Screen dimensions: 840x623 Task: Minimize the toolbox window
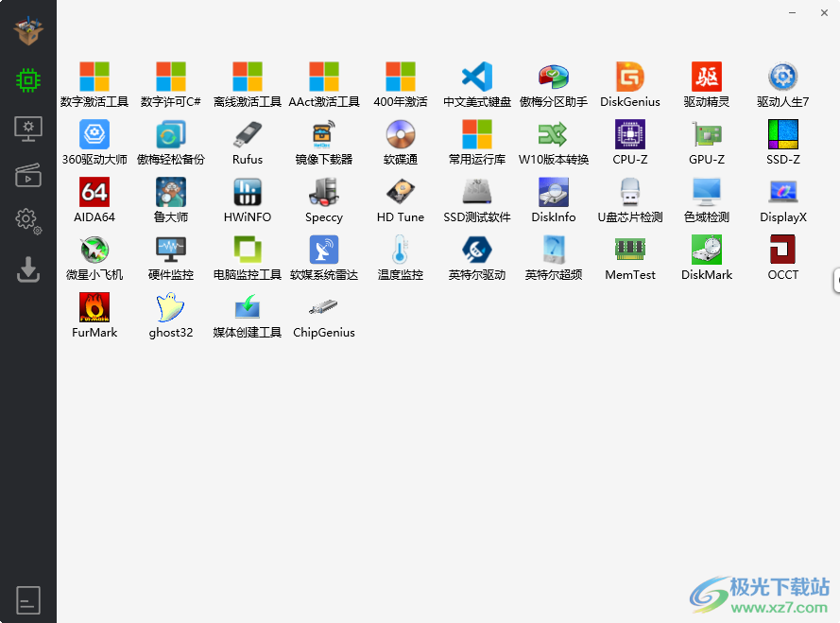click(x=793, y=13)
